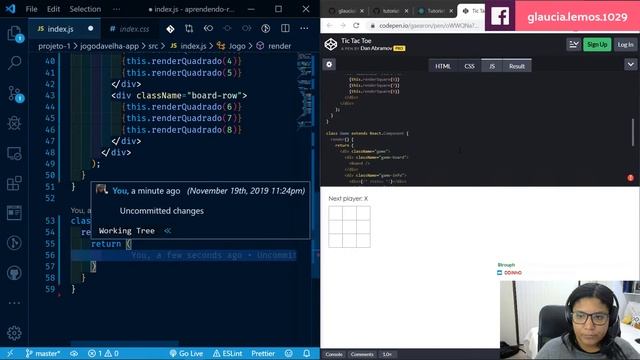Open the Remote Explorer view
Screen dimensions: 640x360
[x=14, y=153]
